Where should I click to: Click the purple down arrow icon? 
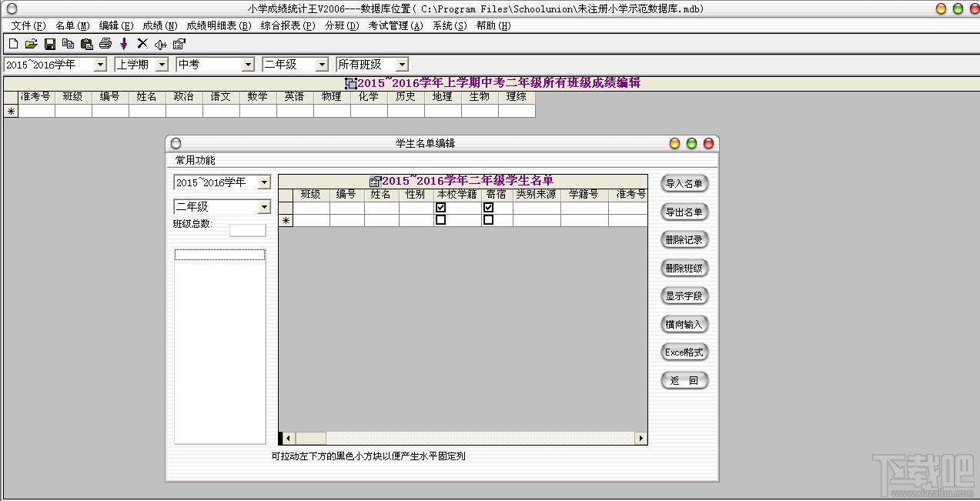coord(123,44)
